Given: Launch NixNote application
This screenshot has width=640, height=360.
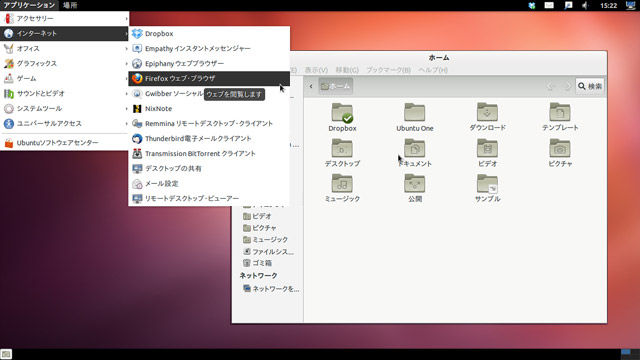Looking at the screenshot, I should coord(209,109).
